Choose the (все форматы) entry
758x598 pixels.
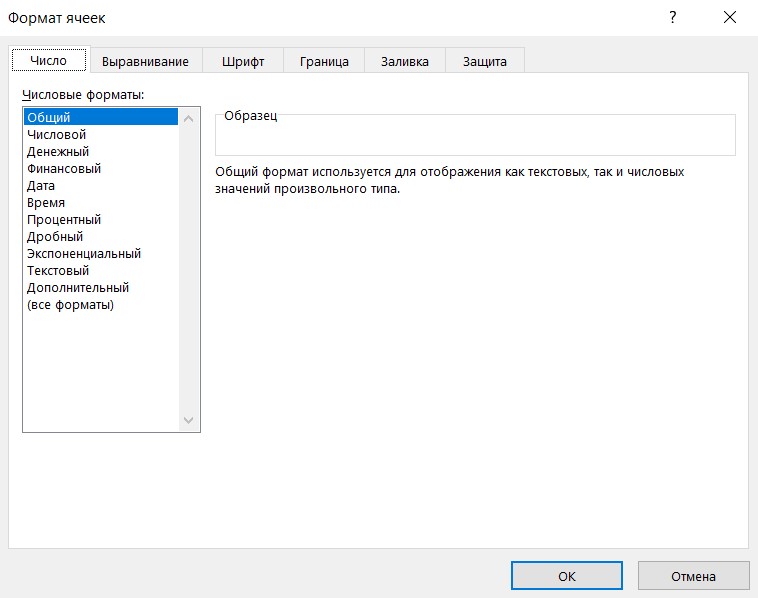[101, 305]
